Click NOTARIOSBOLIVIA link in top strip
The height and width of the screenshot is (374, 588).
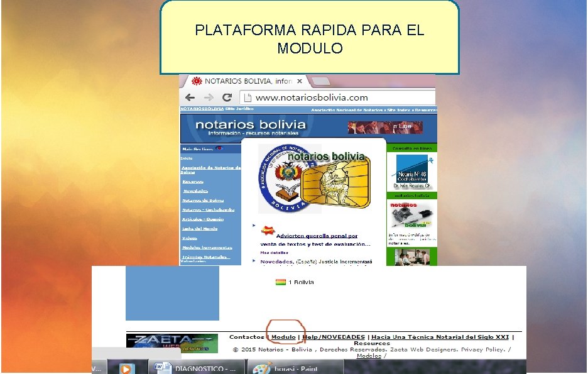[202, 109]
